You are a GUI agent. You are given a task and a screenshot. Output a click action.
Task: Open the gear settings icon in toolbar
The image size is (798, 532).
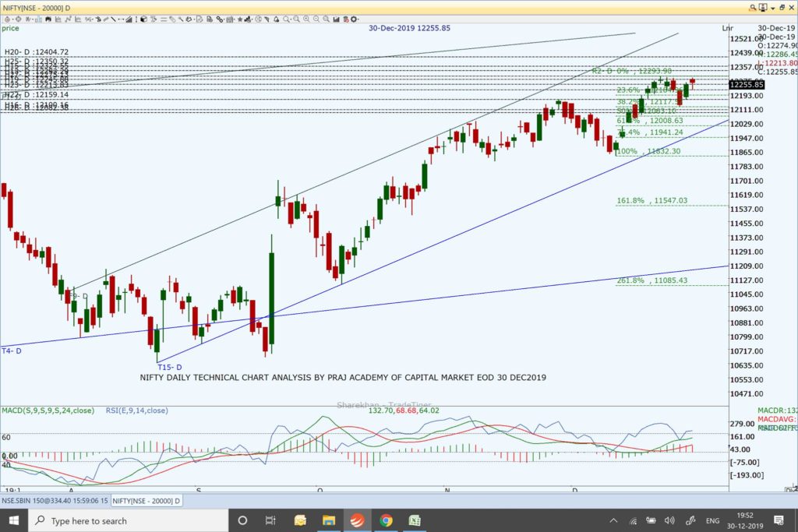tap(353, 19)
